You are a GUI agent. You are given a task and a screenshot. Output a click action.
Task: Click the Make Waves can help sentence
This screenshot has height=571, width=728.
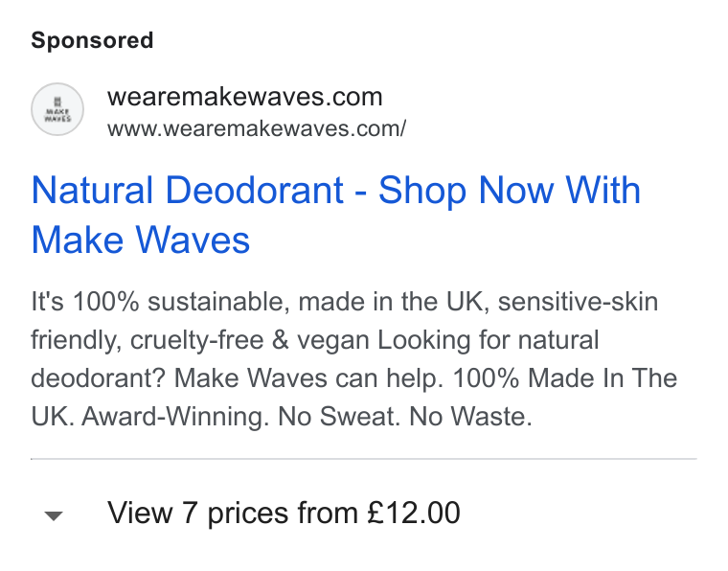coord(308,378)
